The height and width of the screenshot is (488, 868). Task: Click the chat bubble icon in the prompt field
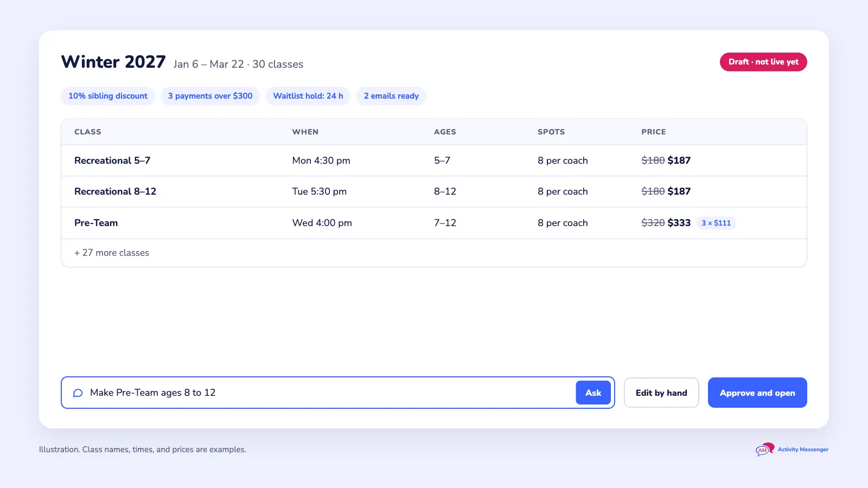click(78, 393)
